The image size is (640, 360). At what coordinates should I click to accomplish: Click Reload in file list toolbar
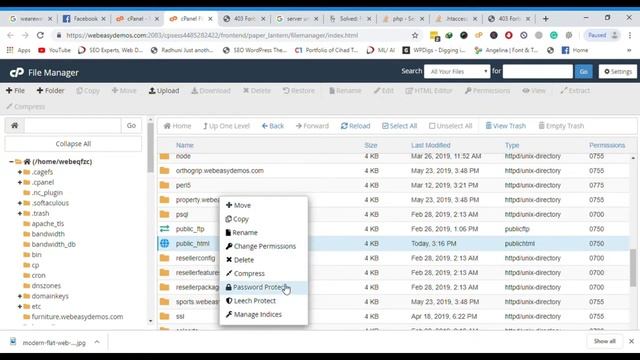point(356,126)
